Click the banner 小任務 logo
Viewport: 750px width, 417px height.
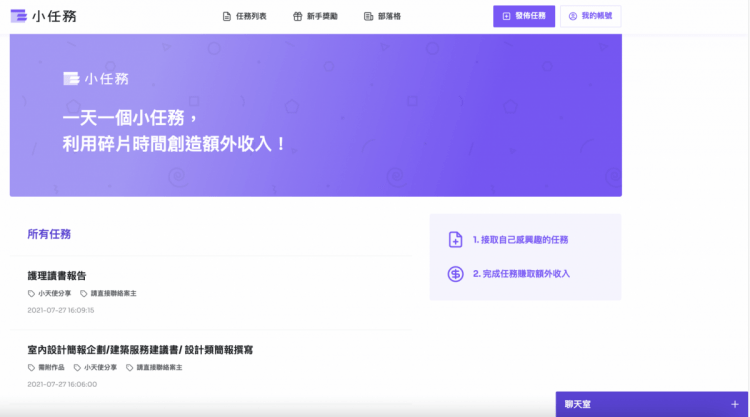95,79
